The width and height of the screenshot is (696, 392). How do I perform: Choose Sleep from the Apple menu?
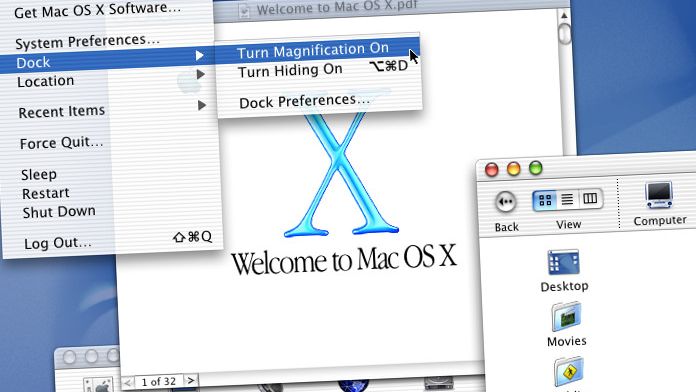[39, 174]
